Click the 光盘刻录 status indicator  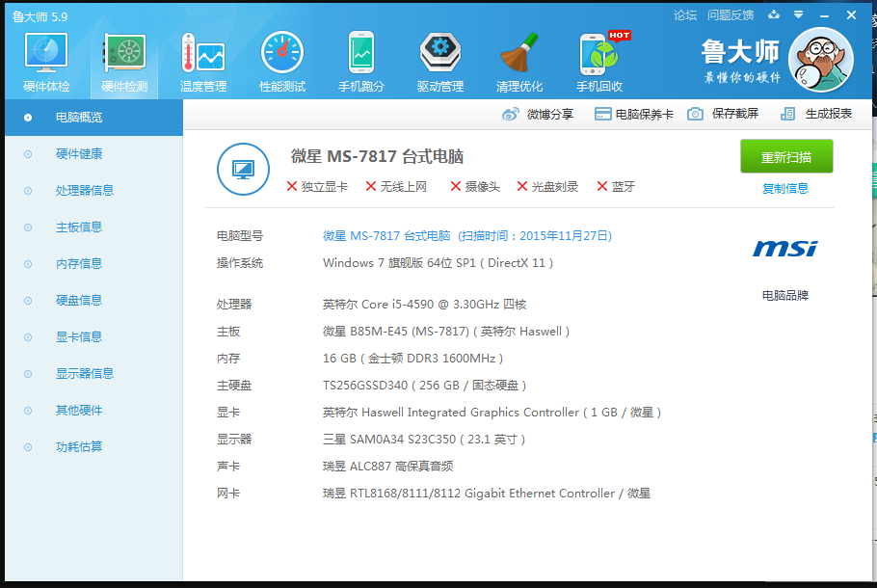coord(547,187)
